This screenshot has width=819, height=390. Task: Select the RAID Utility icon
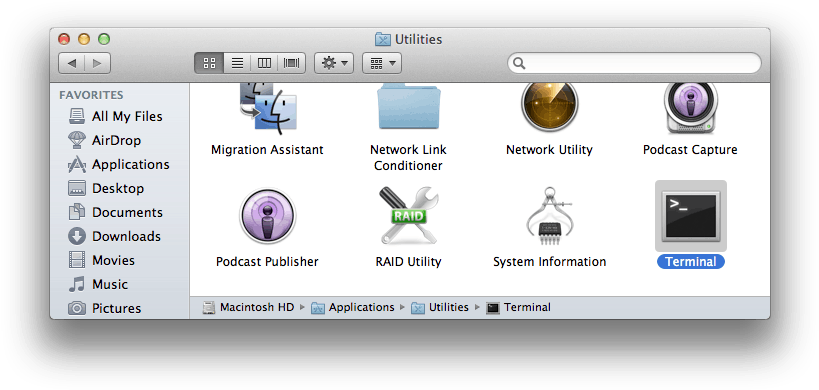tap(408, 216)
